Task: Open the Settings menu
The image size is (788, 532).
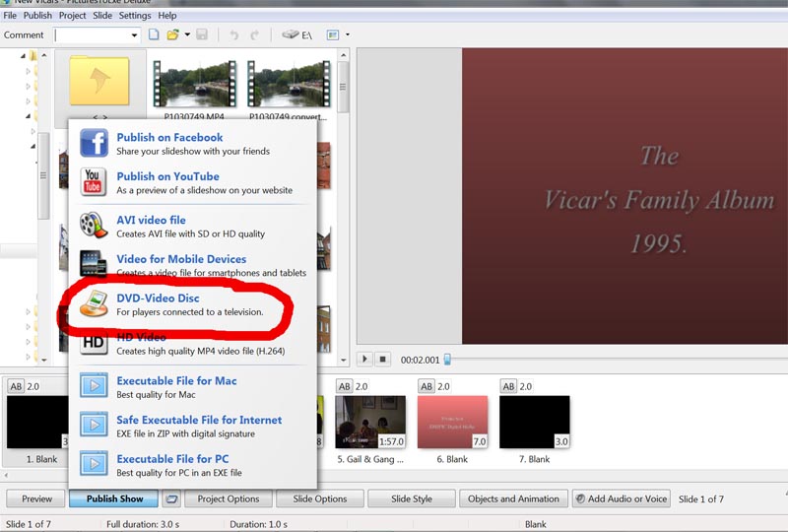Action: point(135,16)
